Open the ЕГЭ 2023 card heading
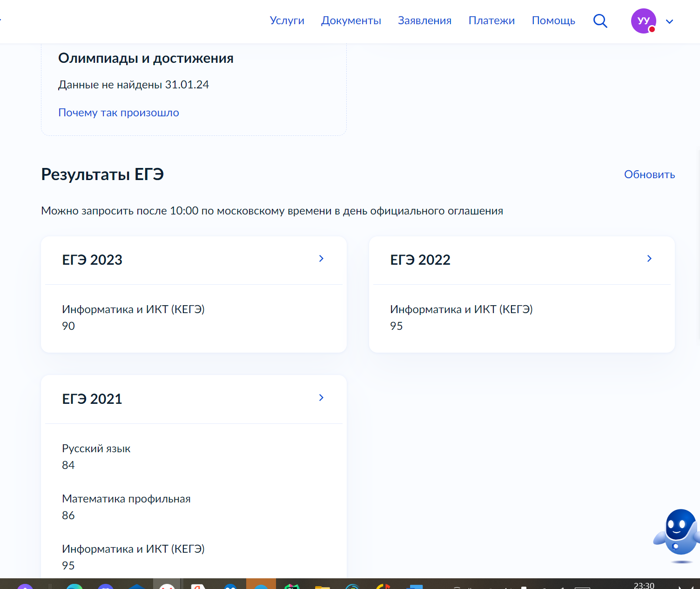 (92, 260)
